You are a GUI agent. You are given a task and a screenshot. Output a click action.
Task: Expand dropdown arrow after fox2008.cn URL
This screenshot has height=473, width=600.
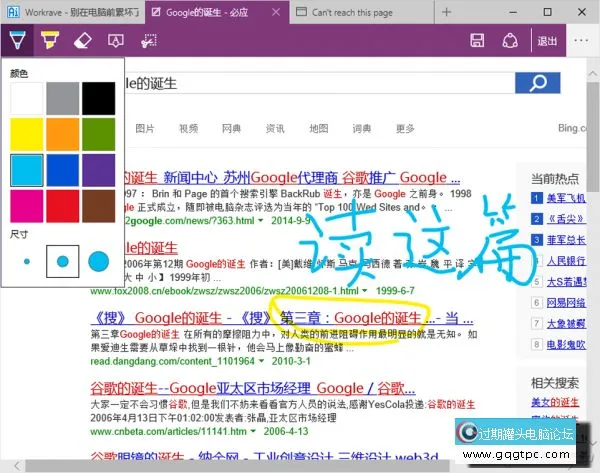tap(365, 291)
